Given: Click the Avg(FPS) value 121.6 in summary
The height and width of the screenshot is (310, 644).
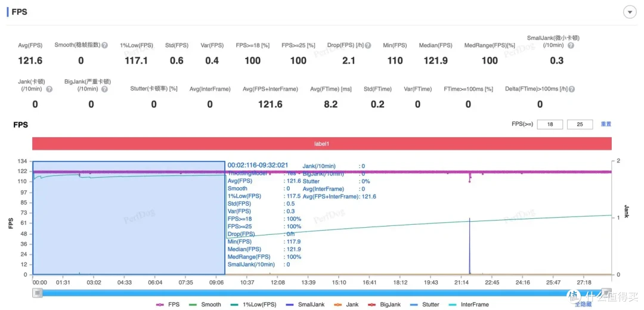Looking at the screenshot, I should pyautogui.click(x=30, y=61).
